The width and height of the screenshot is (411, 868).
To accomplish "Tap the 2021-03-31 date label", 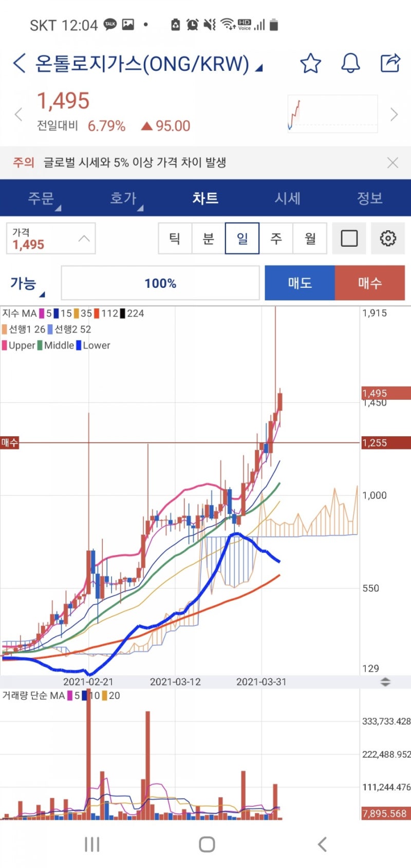I will pyautogui.click(x=261, y=682).
